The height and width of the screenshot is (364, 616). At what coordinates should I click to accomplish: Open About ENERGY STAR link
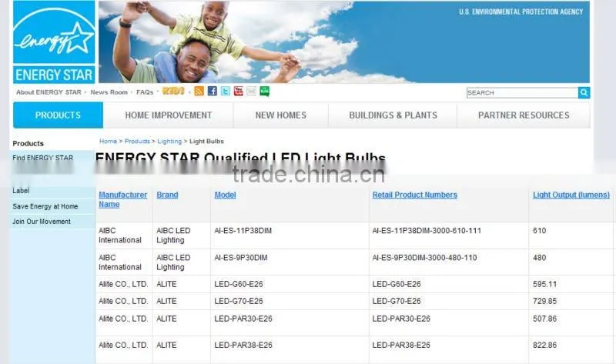tap(49, 92)
